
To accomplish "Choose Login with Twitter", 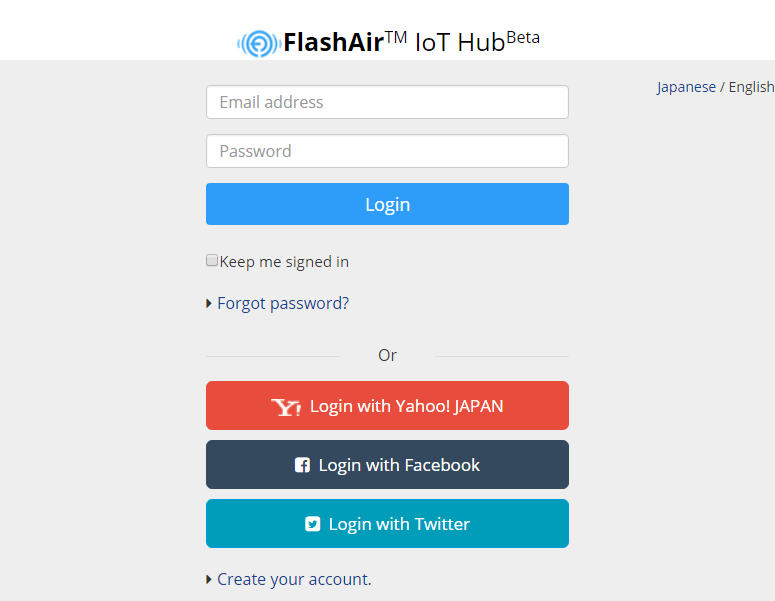I will [387, 524].
